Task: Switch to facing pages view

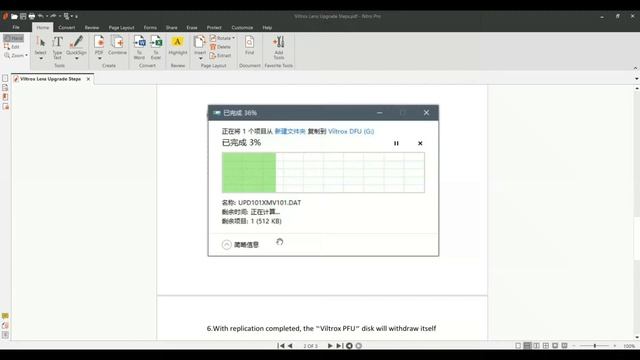Action: point(536,346)
